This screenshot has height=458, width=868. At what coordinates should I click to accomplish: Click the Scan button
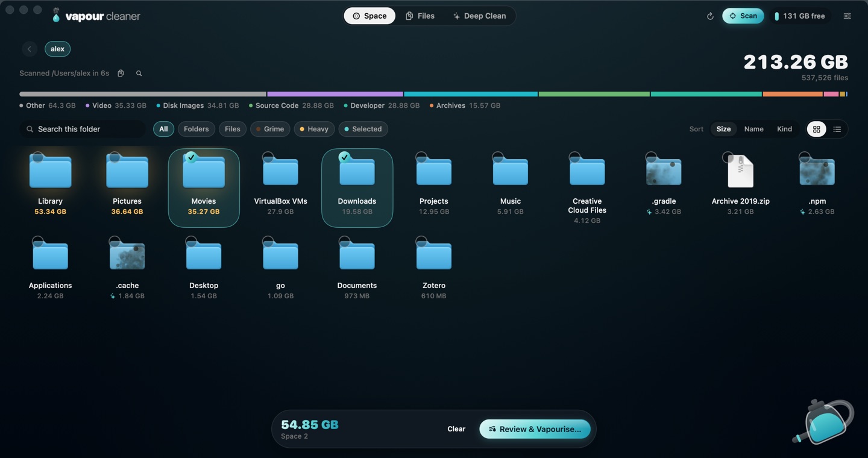743,16
